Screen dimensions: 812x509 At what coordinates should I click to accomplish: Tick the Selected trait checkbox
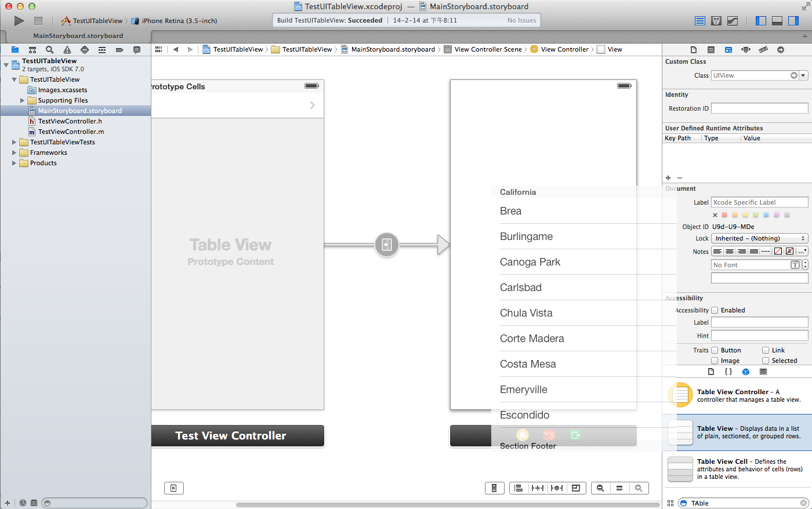point(766,361)
